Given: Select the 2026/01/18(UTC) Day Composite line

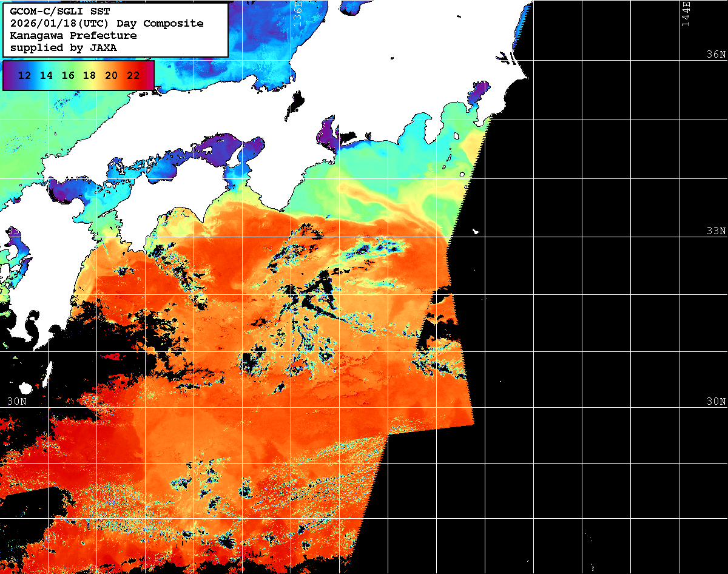Looking at the screenshot, I should [106, 23].
